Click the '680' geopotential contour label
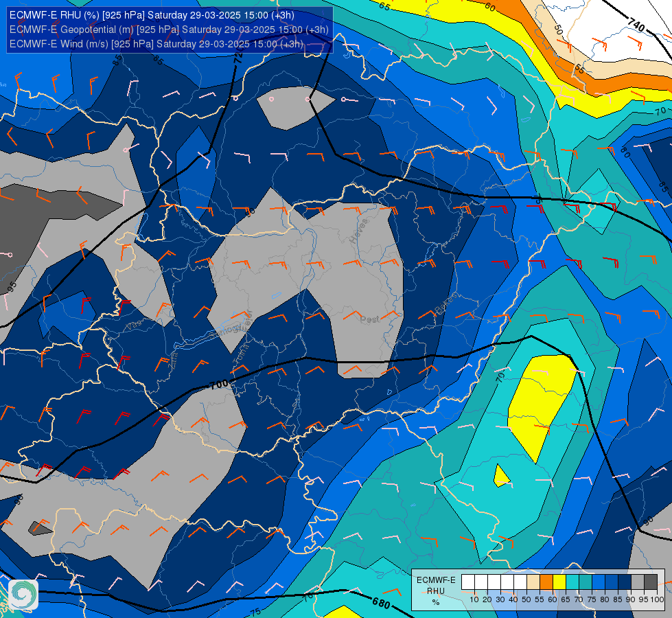 point(381,604)
